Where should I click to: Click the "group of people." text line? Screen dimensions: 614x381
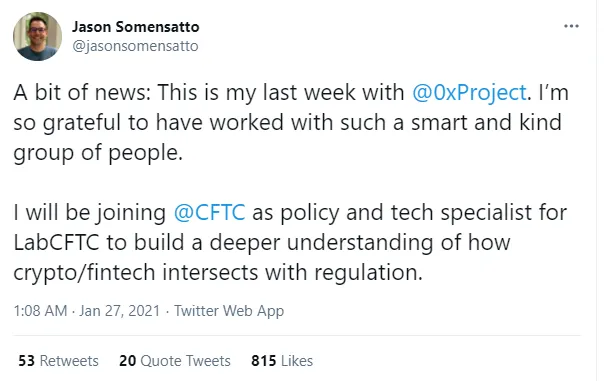coord(98,153)
